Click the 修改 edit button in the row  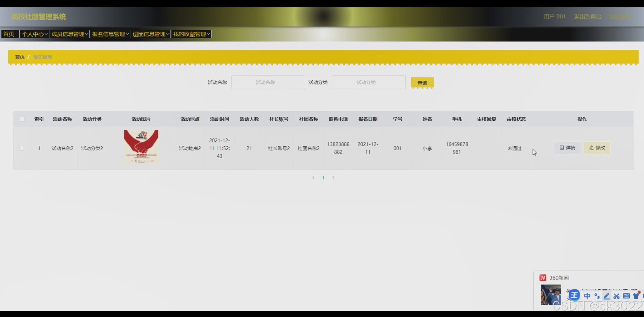(597, 148)
